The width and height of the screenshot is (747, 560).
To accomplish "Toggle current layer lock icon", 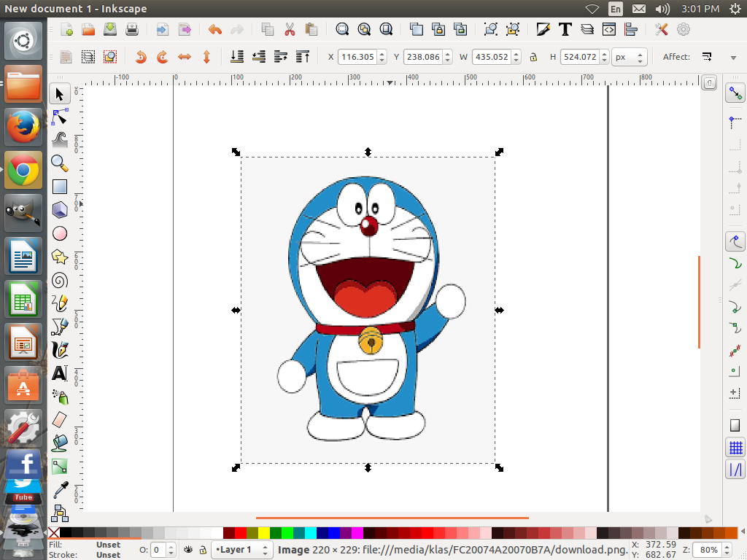I will pyautogui.click(x=203, y=550).
